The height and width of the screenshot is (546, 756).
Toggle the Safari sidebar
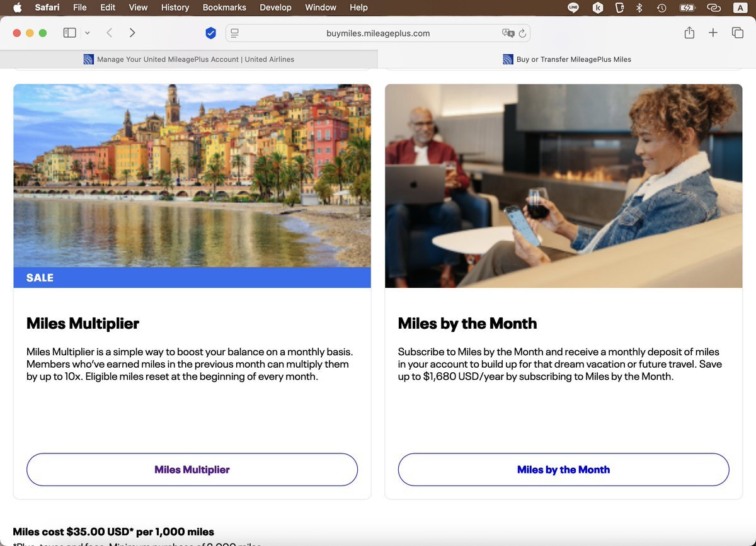tap(69, 33)
